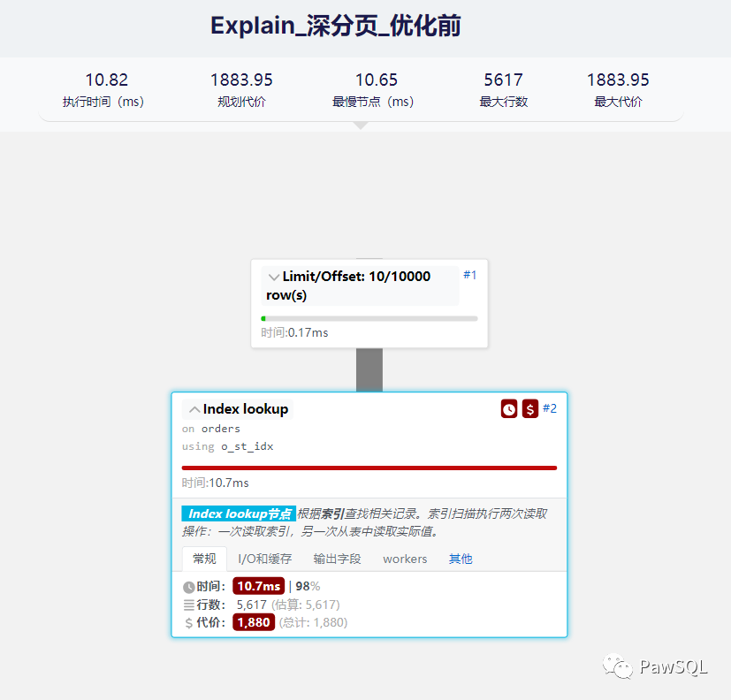Screen dimensions: 731x700
Task: Click the 最大行数 5617 stat
Action: pos(504,89)
